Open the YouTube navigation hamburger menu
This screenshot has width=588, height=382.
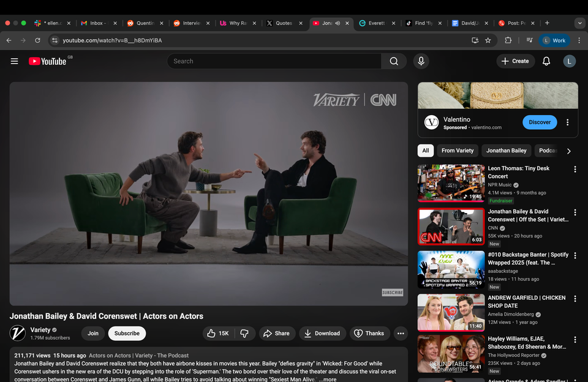(14, 61)
